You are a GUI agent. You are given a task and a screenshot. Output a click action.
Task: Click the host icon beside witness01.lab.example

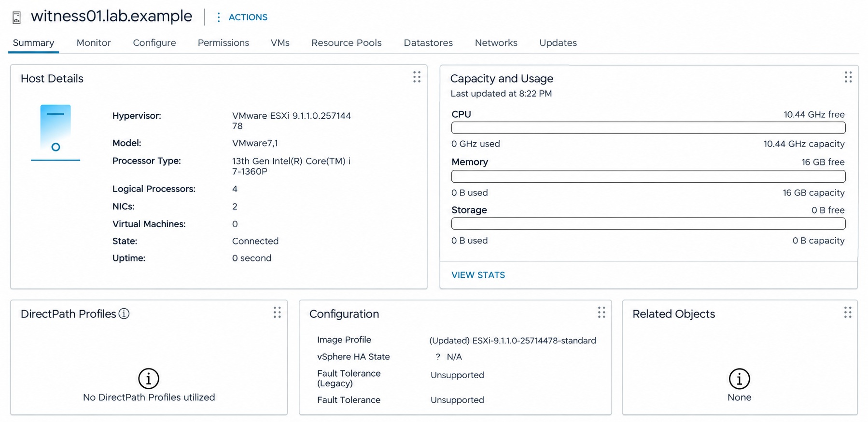pos(17,17)
